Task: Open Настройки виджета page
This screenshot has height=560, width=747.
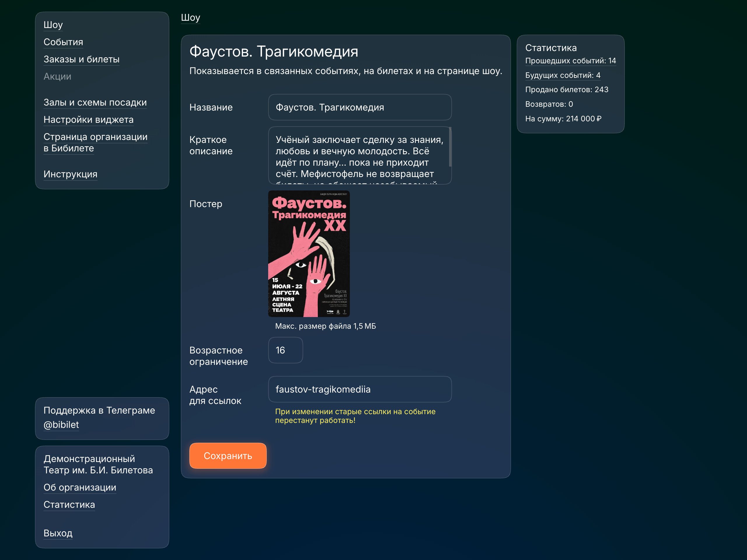Action: coord(88,120)
